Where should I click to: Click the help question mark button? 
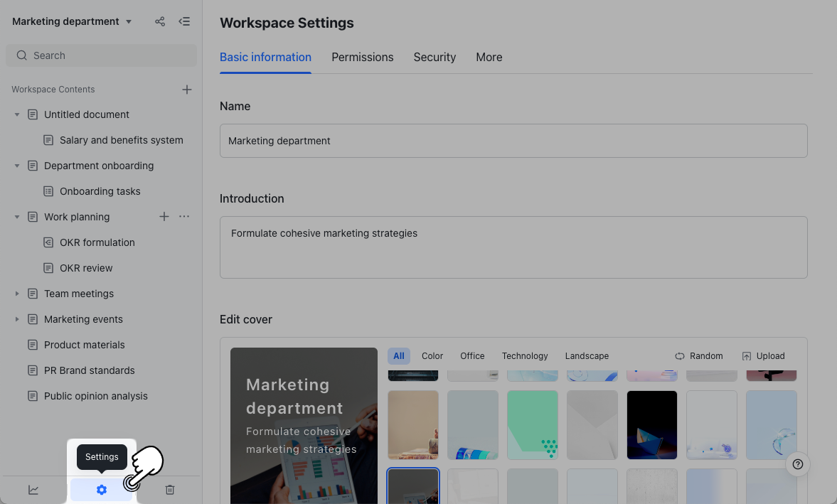(798, 464)
